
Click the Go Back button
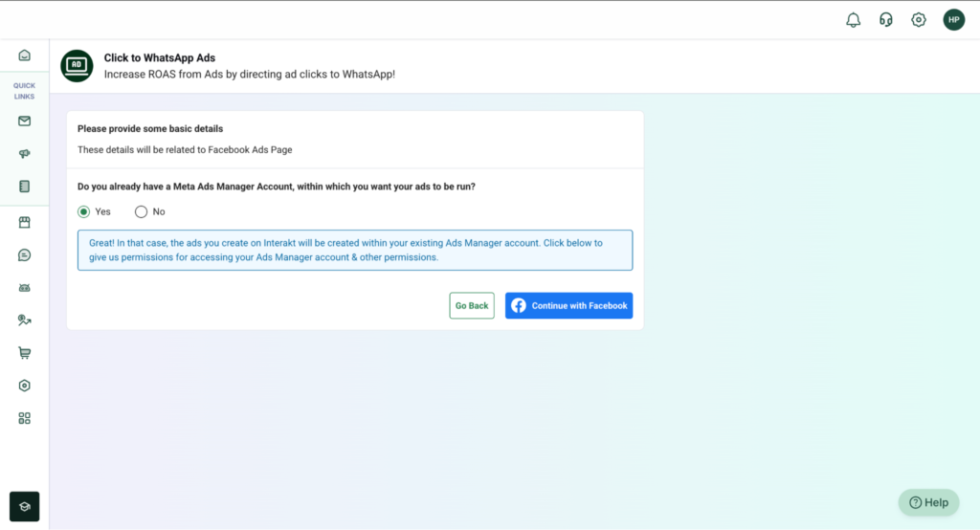coord(472,305)
